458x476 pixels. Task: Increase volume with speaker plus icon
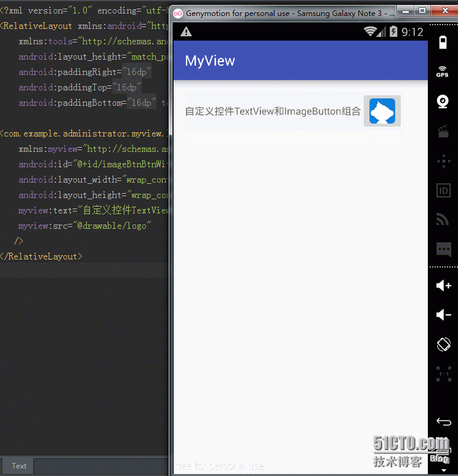(444, 285)
